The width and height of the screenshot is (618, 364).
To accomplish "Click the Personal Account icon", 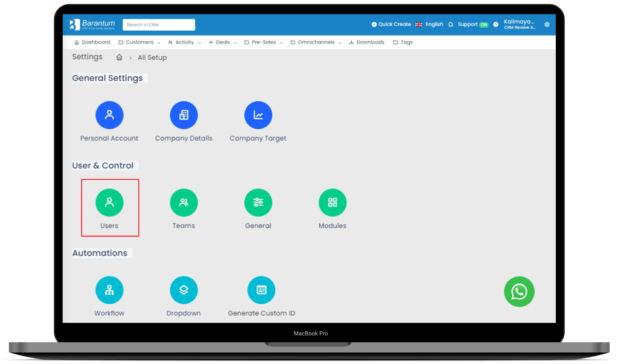I will (109, 115).
